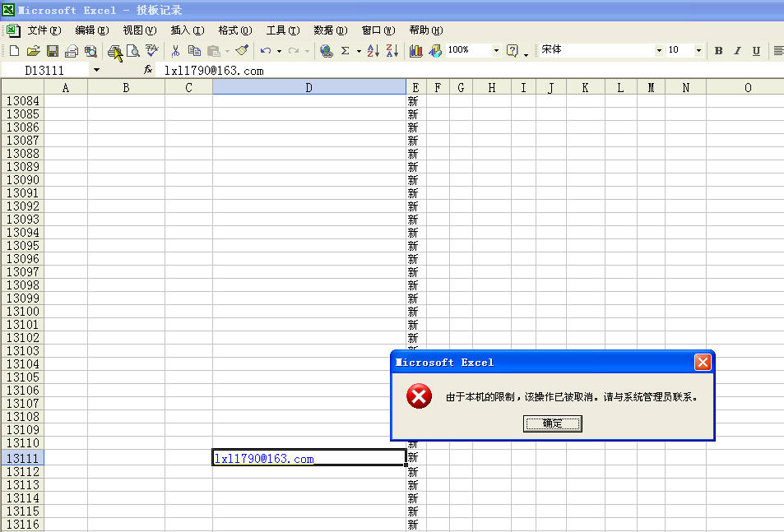
Task: Toggle Bold formatting
Action: (718, 50)
